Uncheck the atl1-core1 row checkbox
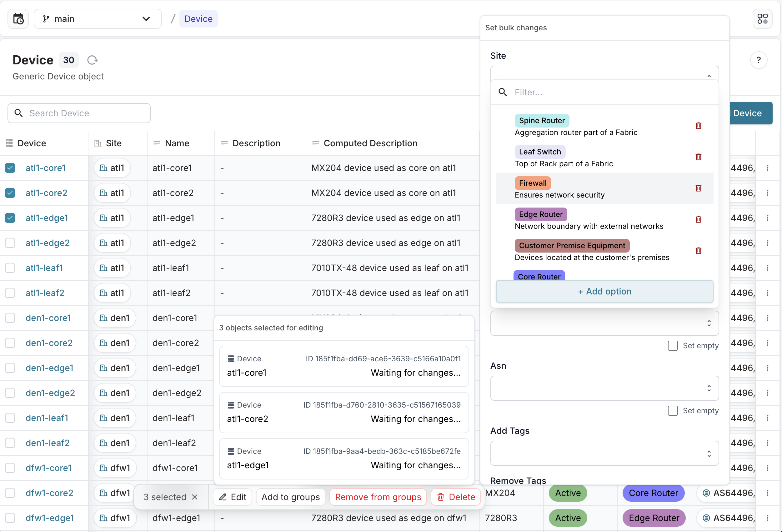The width and height of the screenshot is (782, 532). [10, 168]
